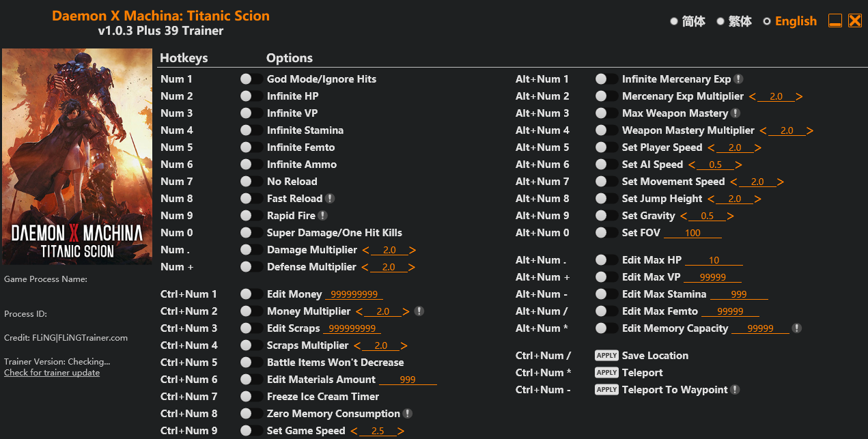Click the Edit Max HP value field
The image size is (868, 439).
coord(714,260)
